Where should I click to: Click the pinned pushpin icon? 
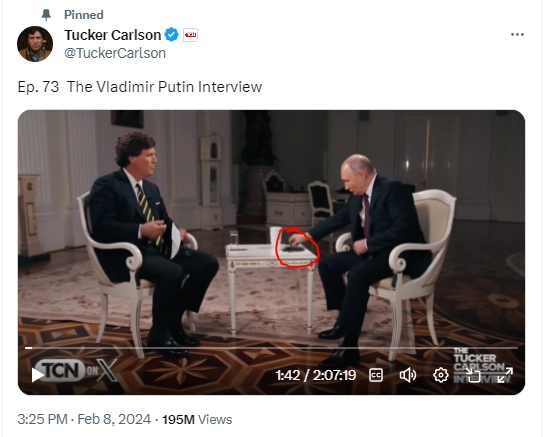tap(46, 15)
